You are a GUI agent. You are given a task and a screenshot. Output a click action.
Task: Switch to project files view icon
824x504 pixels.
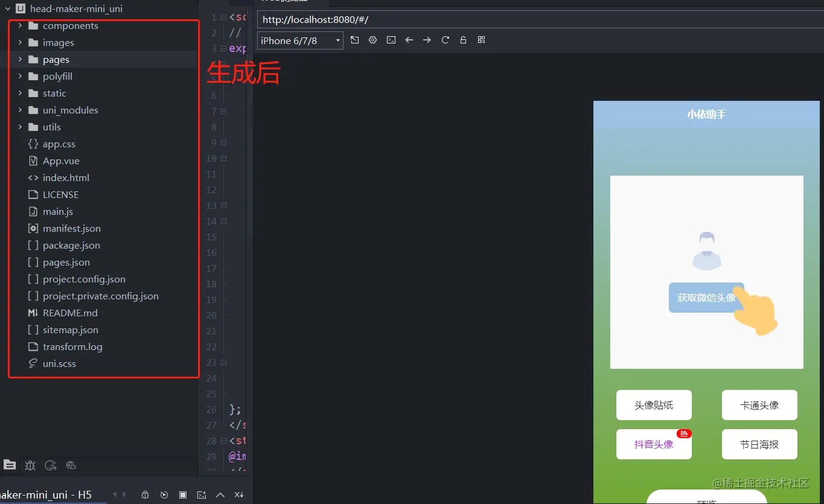(10, 465)
